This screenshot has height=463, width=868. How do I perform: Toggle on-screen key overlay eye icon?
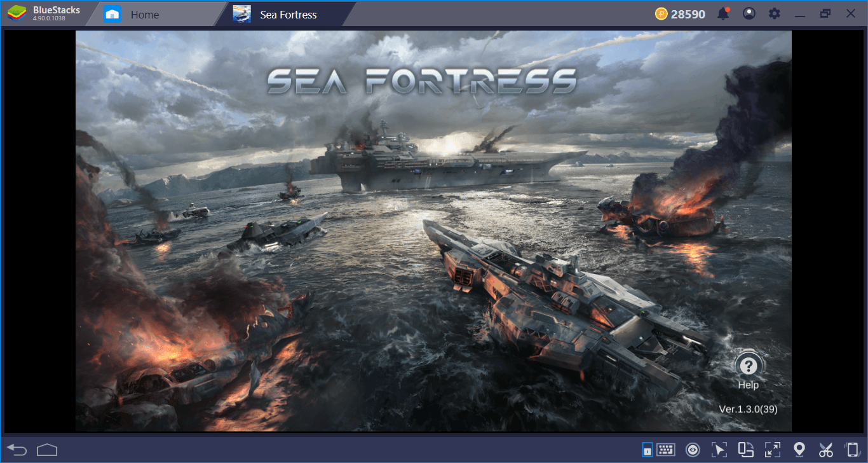coord(692,450)
